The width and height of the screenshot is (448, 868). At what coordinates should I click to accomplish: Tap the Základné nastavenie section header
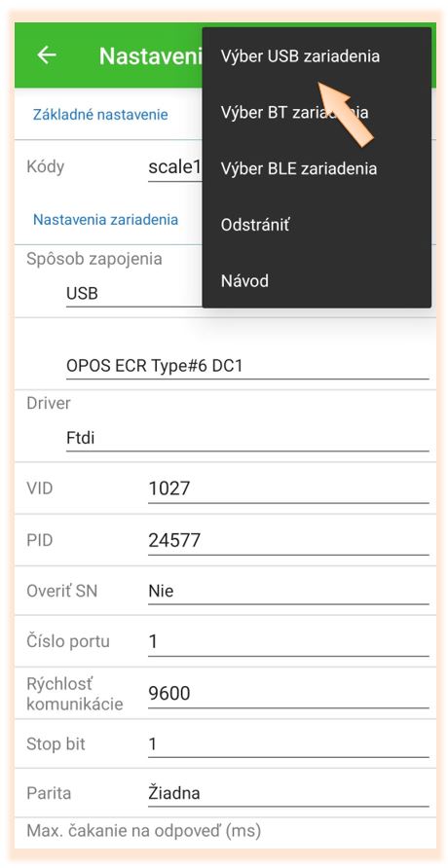click(100, 115)
